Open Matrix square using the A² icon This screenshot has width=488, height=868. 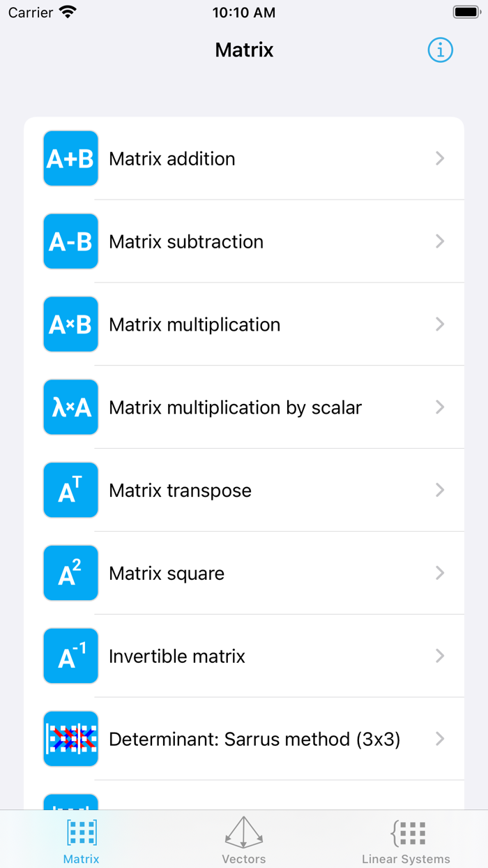70,573
